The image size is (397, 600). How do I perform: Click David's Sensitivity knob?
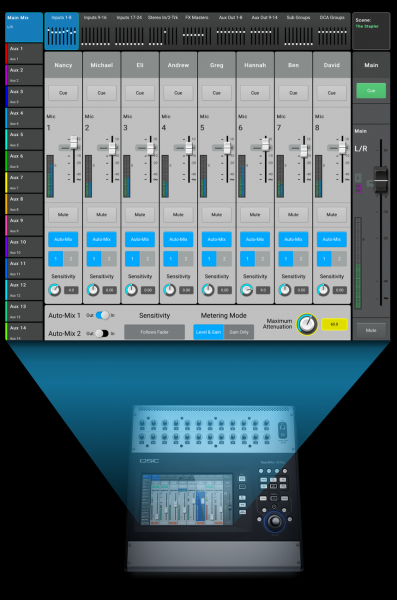point(323,290)
